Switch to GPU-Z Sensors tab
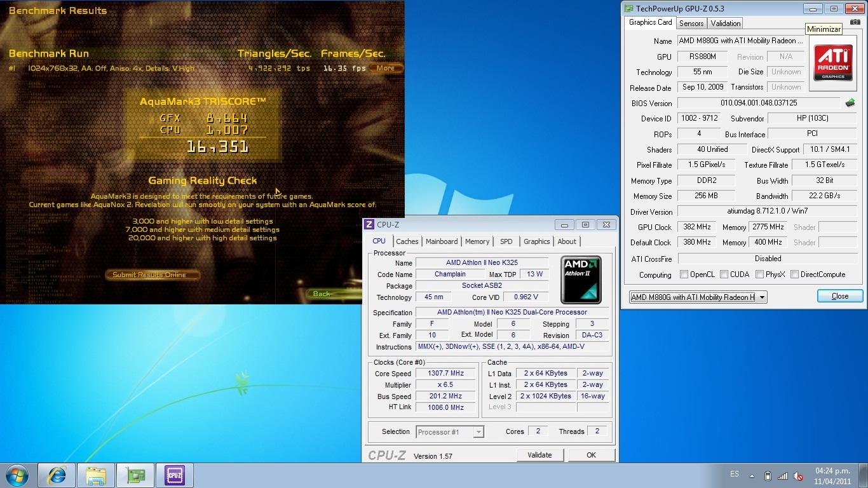868x488 pixels. (691, 24)
